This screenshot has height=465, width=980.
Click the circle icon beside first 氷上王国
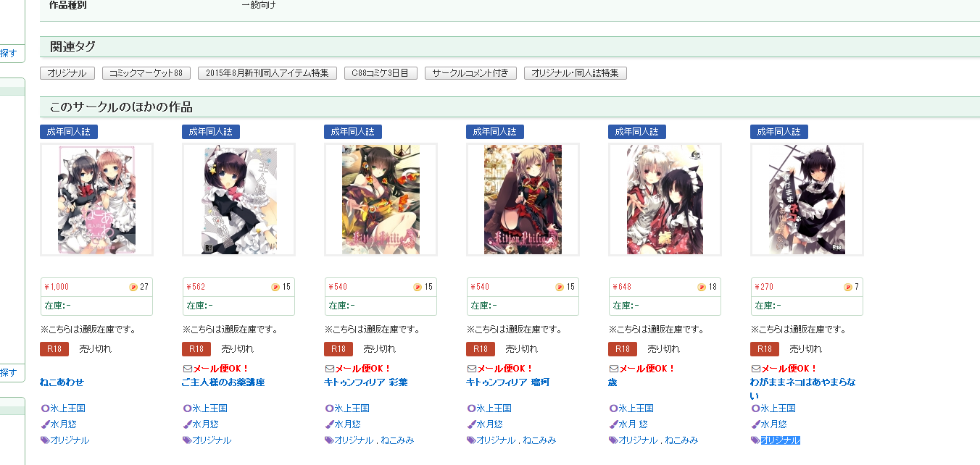45,409
